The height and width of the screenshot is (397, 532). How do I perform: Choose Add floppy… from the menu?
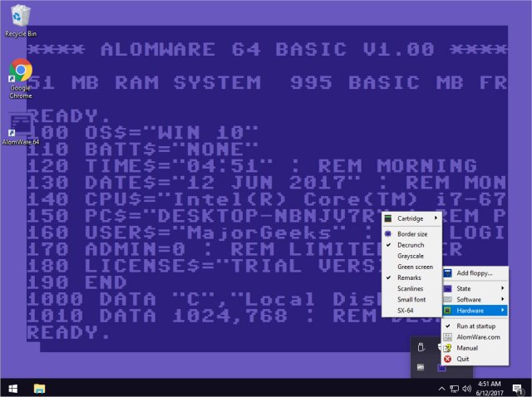(475, 273)
